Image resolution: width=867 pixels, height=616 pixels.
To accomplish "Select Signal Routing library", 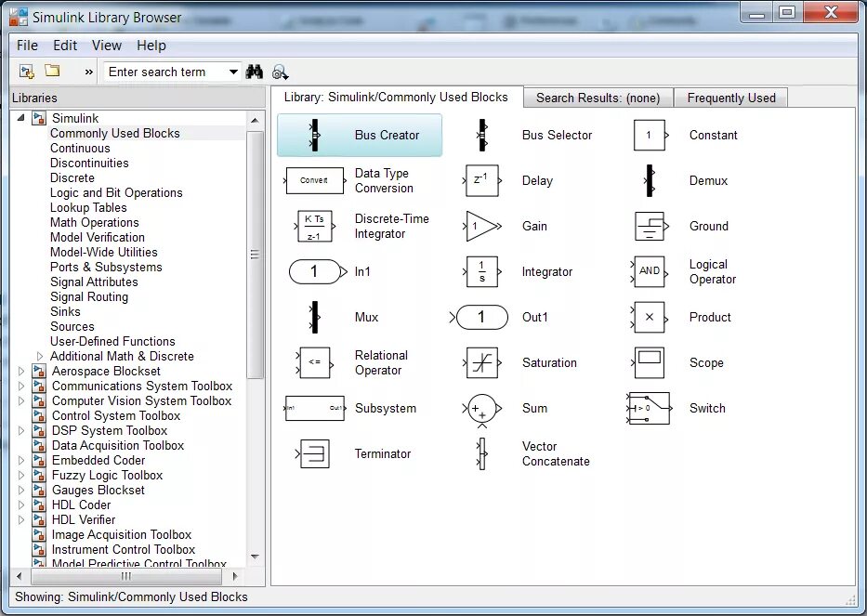I will click(89, 297).
